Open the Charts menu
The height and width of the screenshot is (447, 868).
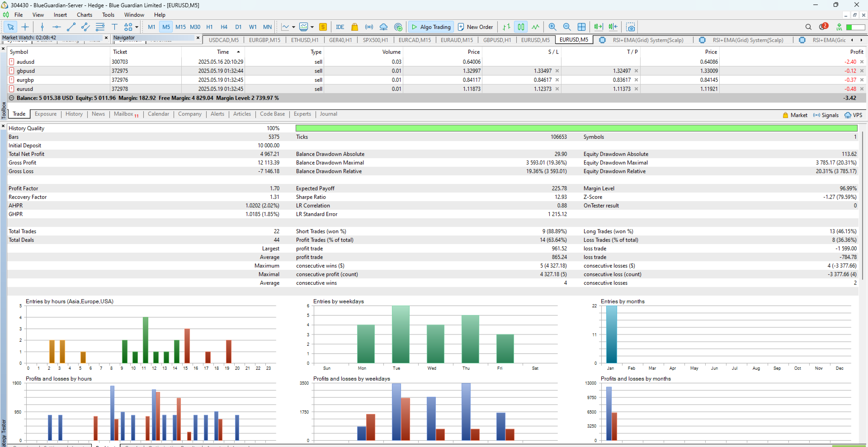click(85, 15)
